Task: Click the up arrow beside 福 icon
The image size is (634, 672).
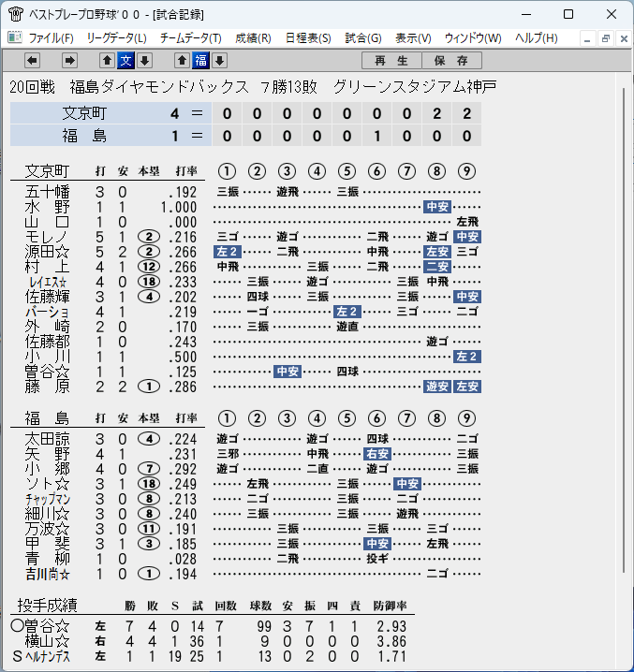Action: [x=182, y=61]
